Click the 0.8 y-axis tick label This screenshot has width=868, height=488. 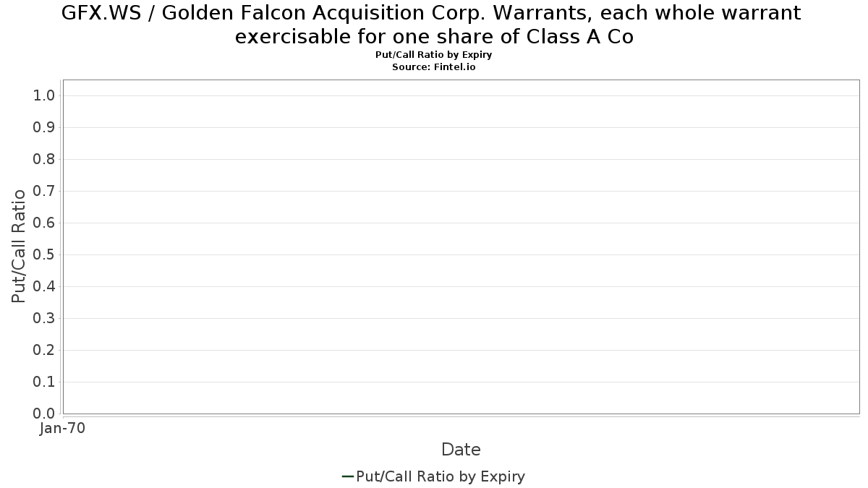tap(44, 159)
